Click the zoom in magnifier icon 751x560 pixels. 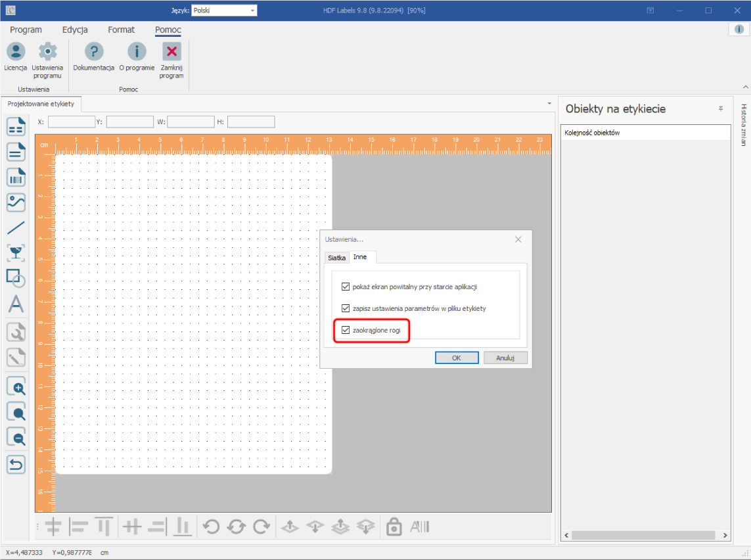(16, 387)
